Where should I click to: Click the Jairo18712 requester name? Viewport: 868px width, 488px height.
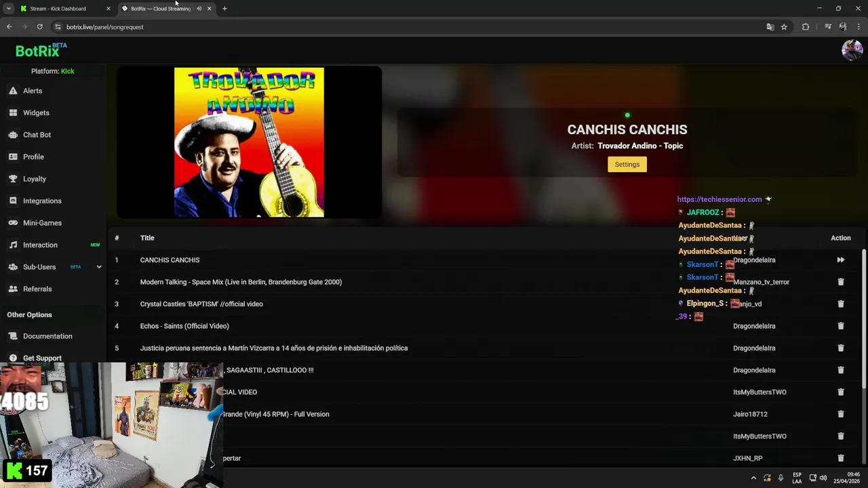750,414
